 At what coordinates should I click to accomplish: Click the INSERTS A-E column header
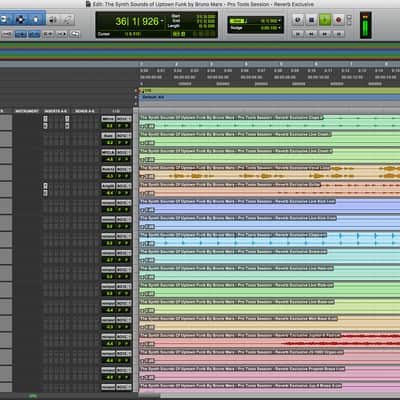(56, 111)
